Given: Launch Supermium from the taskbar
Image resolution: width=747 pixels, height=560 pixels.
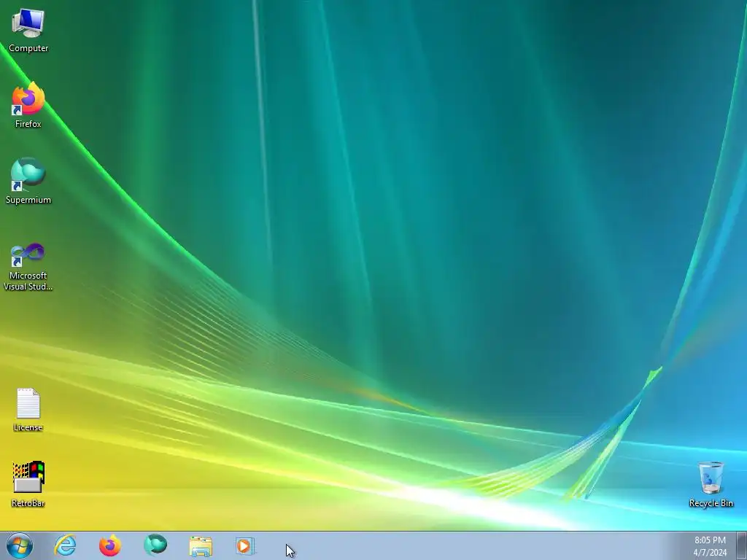Looking at the screenshot, I should pos(155,545).
